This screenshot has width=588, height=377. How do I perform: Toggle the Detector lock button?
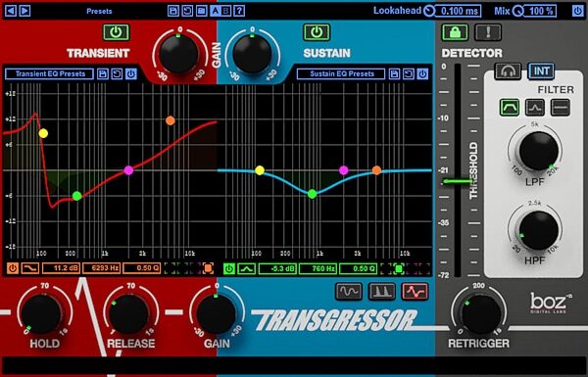pyautogui.click(x=455, y=32)
